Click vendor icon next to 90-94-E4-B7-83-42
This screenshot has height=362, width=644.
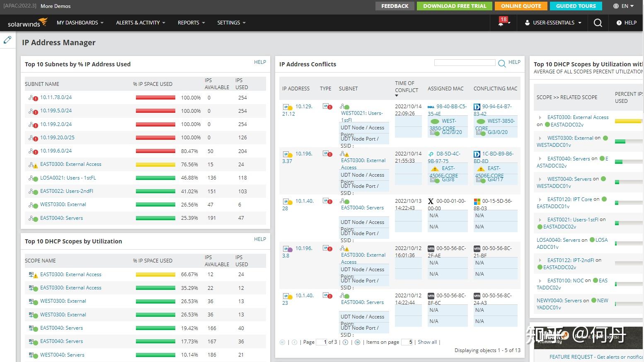(477, 107)
